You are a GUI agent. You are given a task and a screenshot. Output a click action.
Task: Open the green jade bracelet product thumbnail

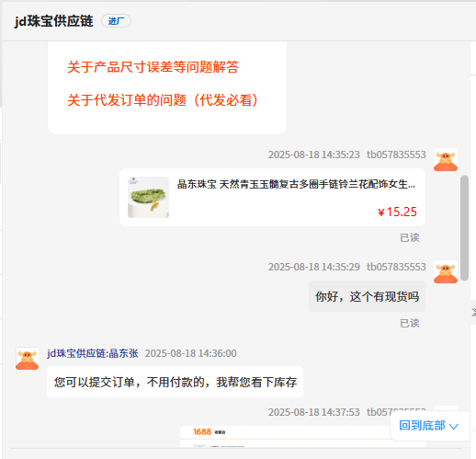(x=148, y=198)
